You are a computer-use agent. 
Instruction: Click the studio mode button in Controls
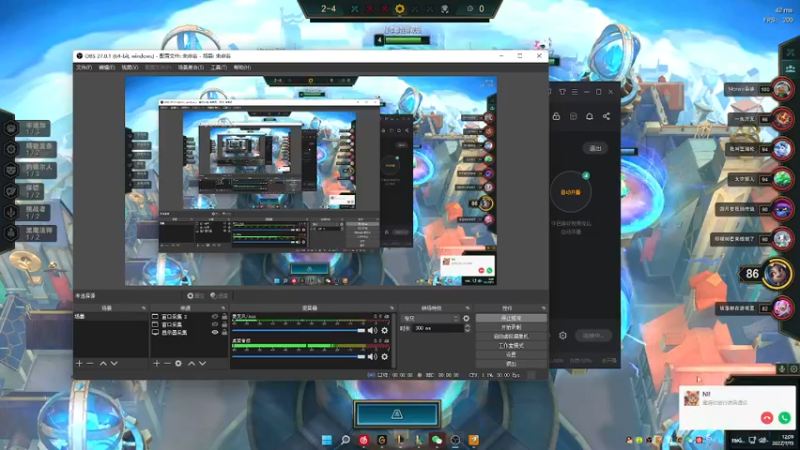pos(511,345)
